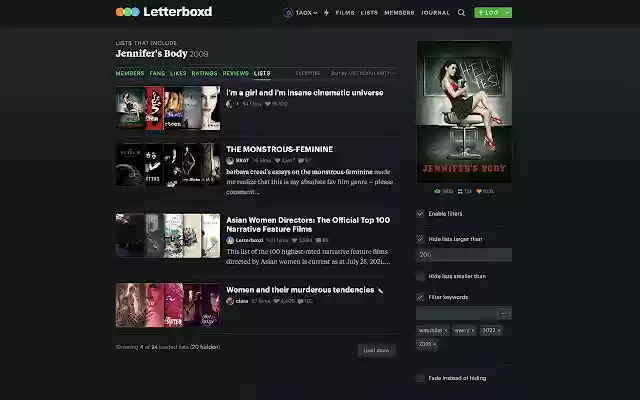Open MEMBERS in the top navigation
Viewport: 640px width, 400px height.
pyautogui.click(x=399, y=13)
